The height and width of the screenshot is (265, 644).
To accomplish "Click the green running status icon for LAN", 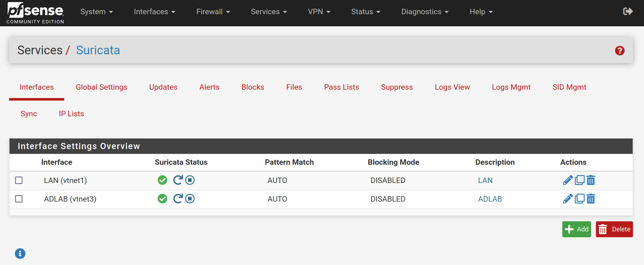I will pyautogui.click(x=162, y=180).
